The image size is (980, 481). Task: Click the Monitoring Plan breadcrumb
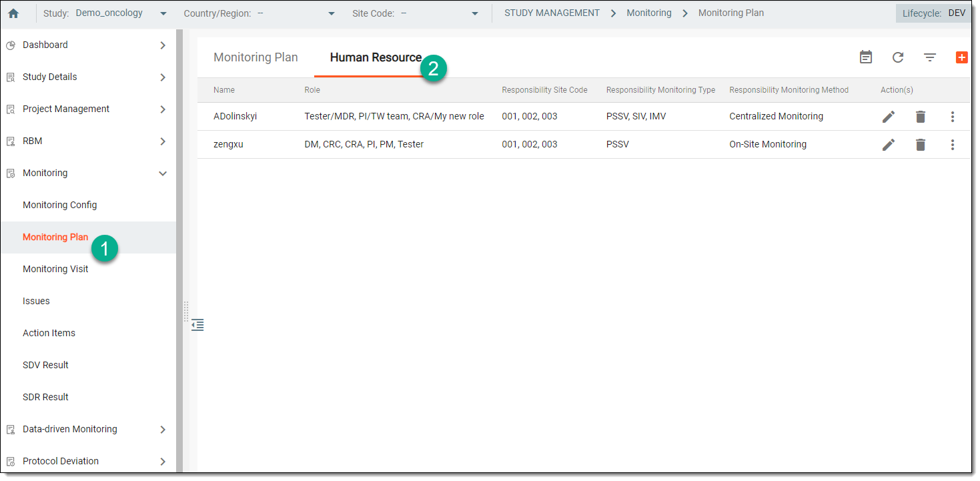click(x=731, y=13)
